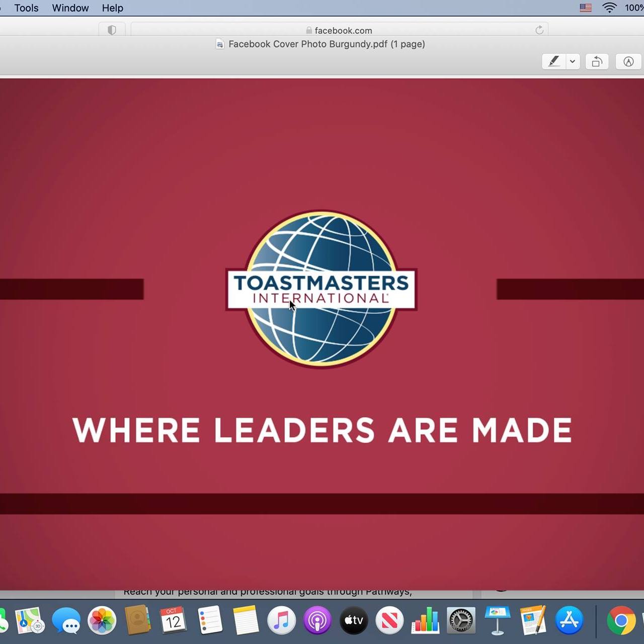Open Messages from the dock

pyautogui.click(x=66, y=620)
